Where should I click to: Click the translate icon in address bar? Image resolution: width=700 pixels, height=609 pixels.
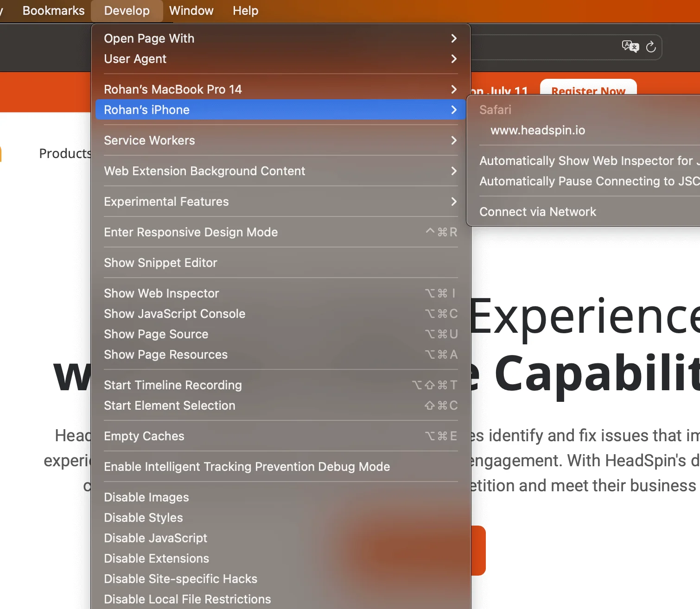pos(630,46)
